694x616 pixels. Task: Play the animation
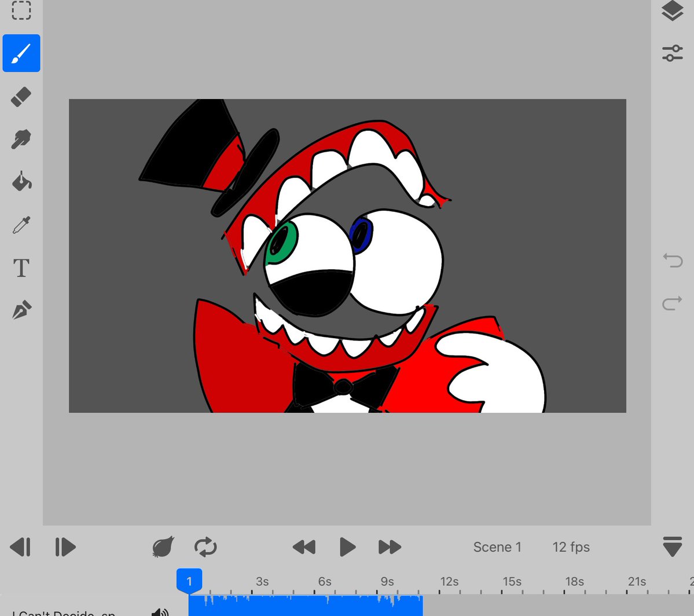pyautogui.click(x=347, y=547)
